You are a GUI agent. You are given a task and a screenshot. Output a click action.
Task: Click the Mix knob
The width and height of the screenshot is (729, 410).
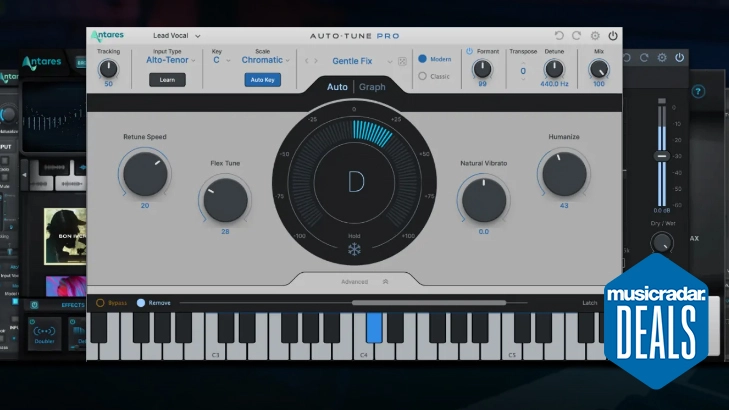click(598, 69)
